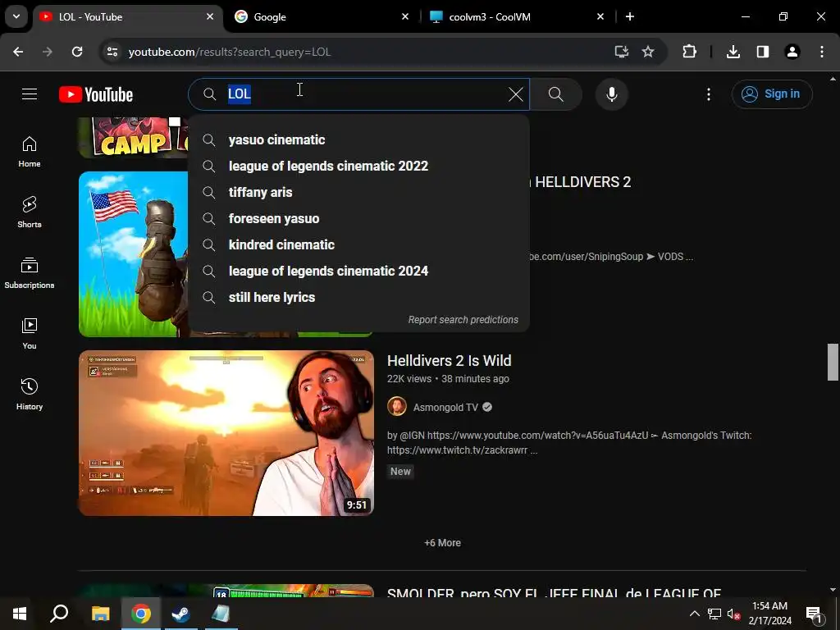
Task: Open the tab search dropdown arrow
Action: [x=16, y=16]
